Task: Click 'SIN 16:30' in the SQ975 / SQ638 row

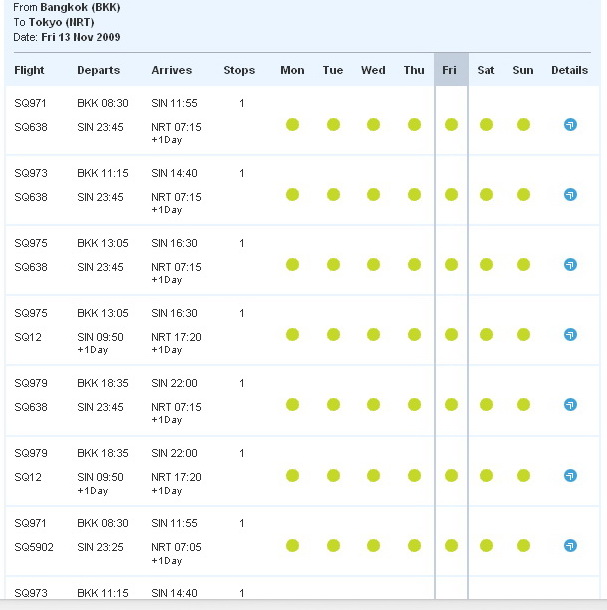Action: coord(174,243)
